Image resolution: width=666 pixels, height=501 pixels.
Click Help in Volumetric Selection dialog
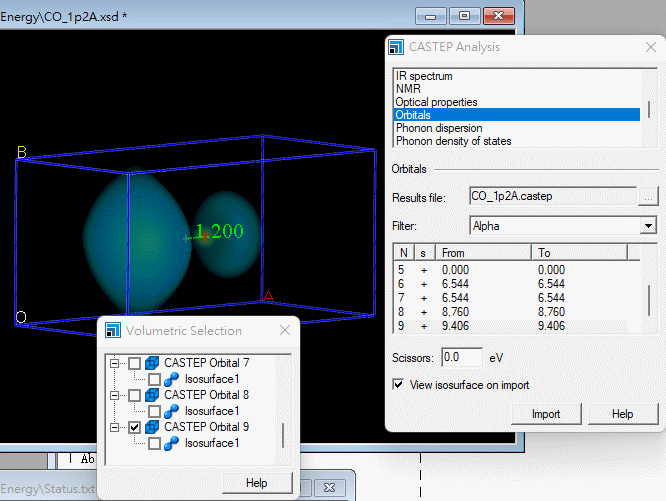[x=257, y=483]
